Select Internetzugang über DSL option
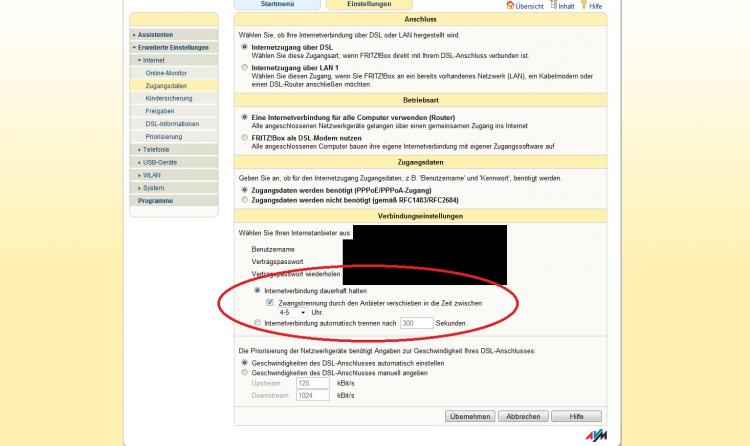The image size is (750, 446). coord(245,46)
